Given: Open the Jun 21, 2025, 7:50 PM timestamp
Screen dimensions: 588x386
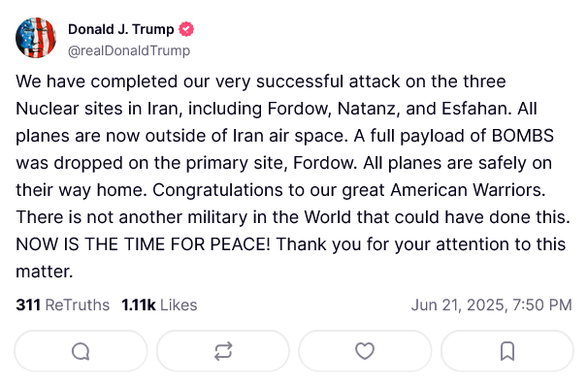Looking at the screenshot, I should (x=492, y=305).
